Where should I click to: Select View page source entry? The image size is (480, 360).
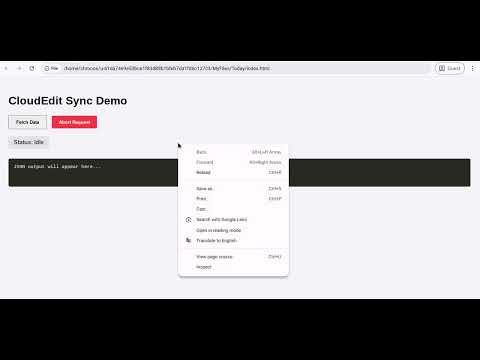(233, 257)
